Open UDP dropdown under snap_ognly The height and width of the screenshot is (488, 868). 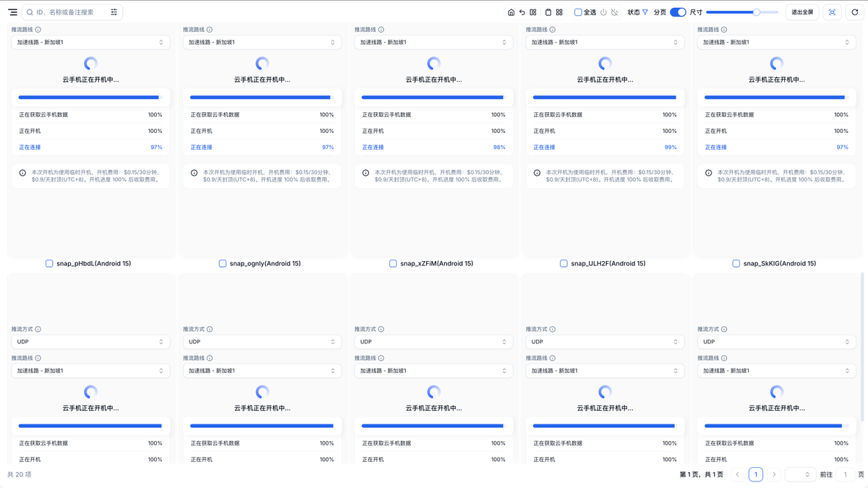(x=262, y=342)
